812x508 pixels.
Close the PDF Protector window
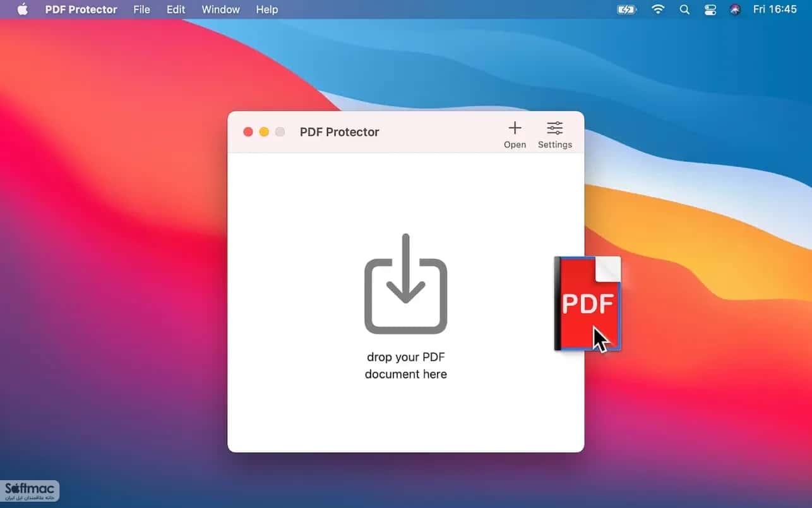coord(248,131)
